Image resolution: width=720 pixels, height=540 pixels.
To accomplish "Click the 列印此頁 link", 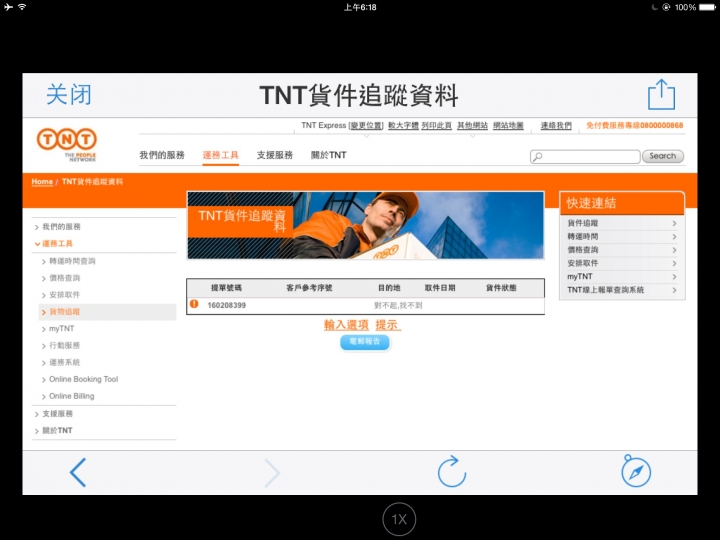I will click(437, 125).
